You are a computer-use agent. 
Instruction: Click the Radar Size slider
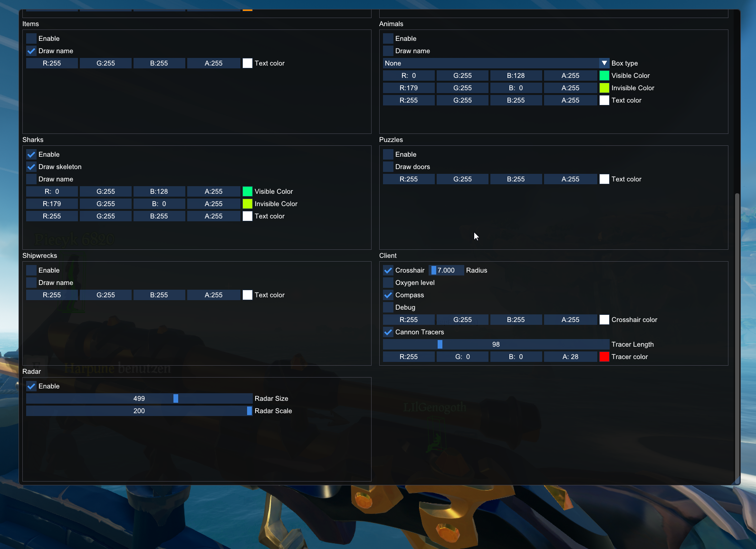tap(139, 398)
